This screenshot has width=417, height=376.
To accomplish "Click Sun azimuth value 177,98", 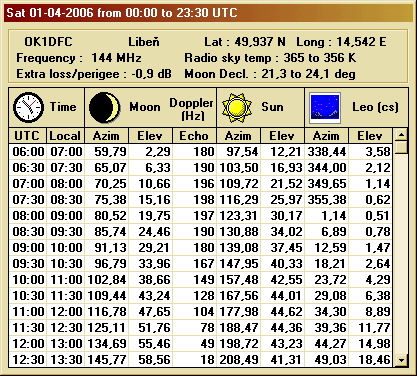I will pos(239,312).
